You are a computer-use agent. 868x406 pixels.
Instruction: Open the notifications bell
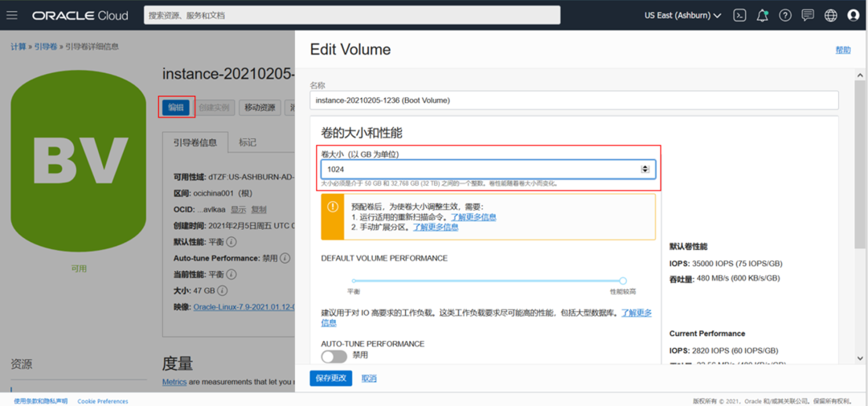coord(762,15)
